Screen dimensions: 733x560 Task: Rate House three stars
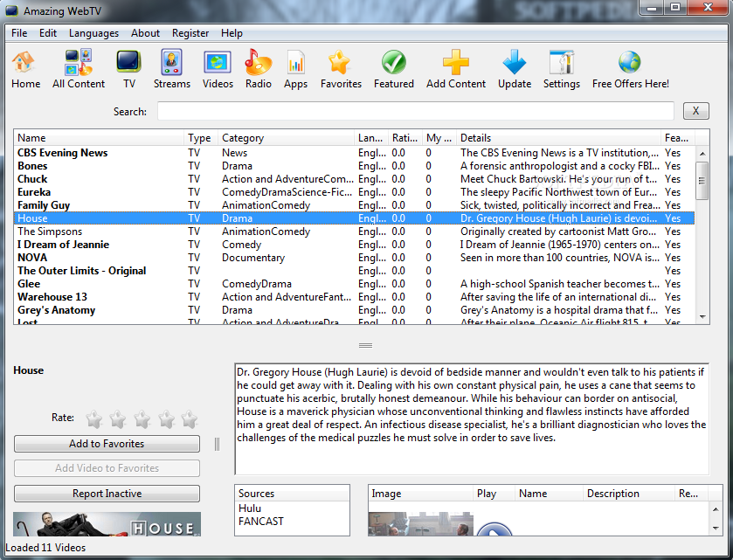click(142, 418)
